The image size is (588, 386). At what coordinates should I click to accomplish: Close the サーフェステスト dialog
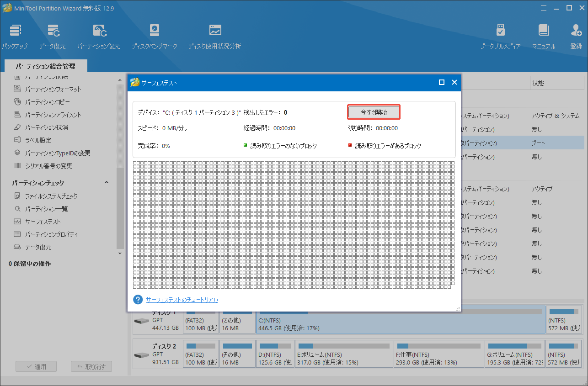[454, 82]
